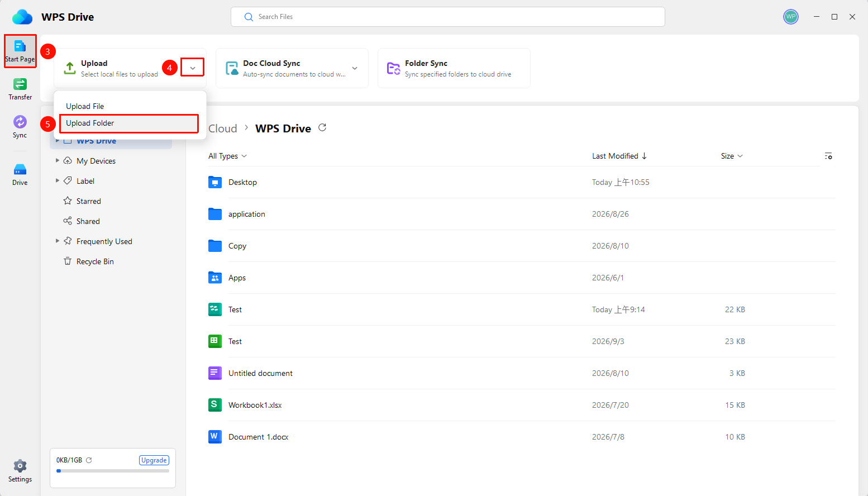Expand the Label tree node
This screenshot has height=496, width=868.
coord(58,181)
